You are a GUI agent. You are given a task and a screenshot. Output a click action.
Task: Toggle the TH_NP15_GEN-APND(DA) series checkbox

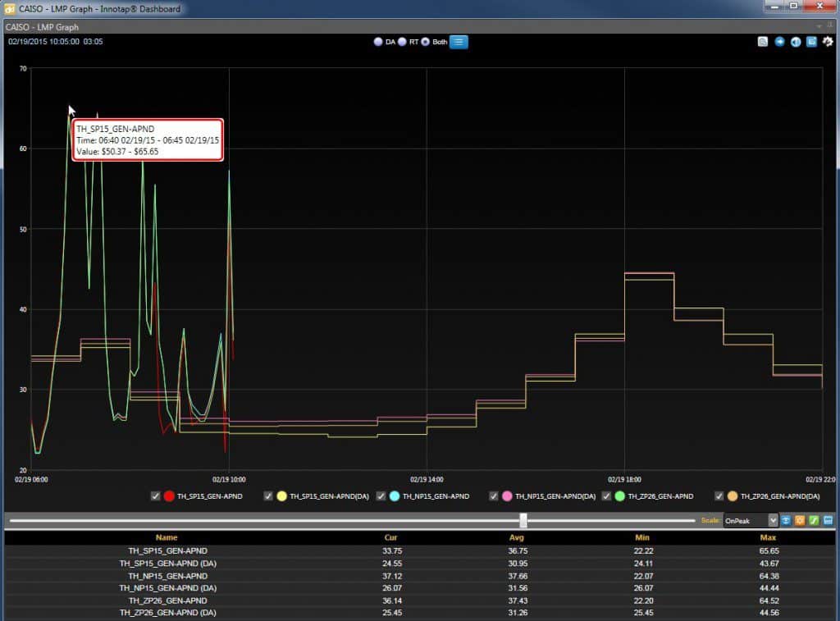(x=494, y=496)
